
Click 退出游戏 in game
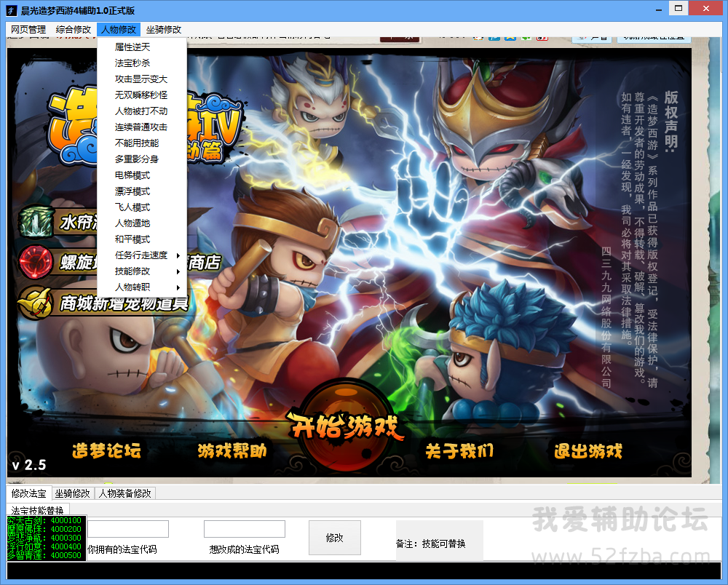[587, 451]
